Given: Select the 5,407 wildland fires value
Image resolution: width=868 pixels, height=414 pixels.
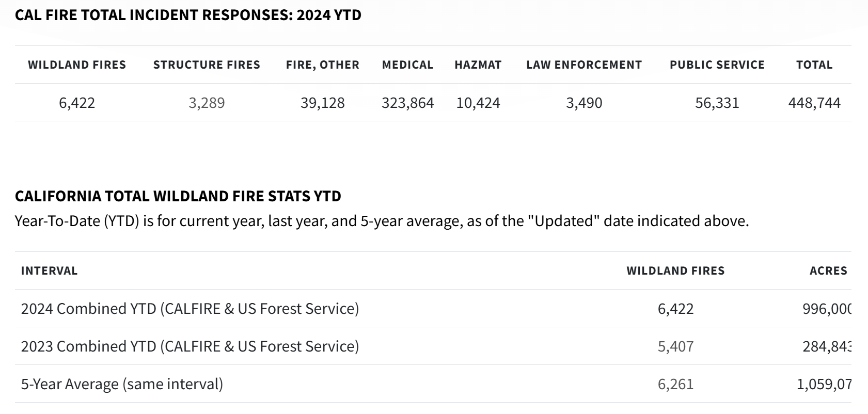Looking at the screenshot, I should (675, 346).
